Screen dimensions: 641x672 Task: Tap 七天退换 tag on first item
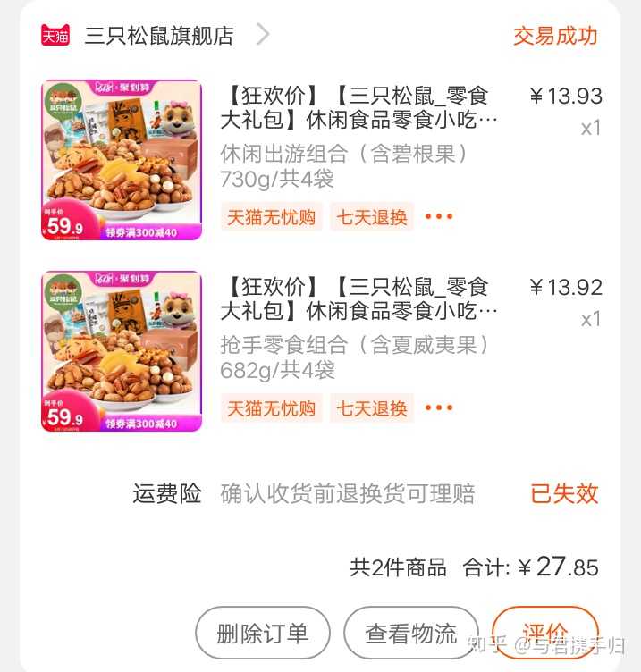click(x=372, y=217)
